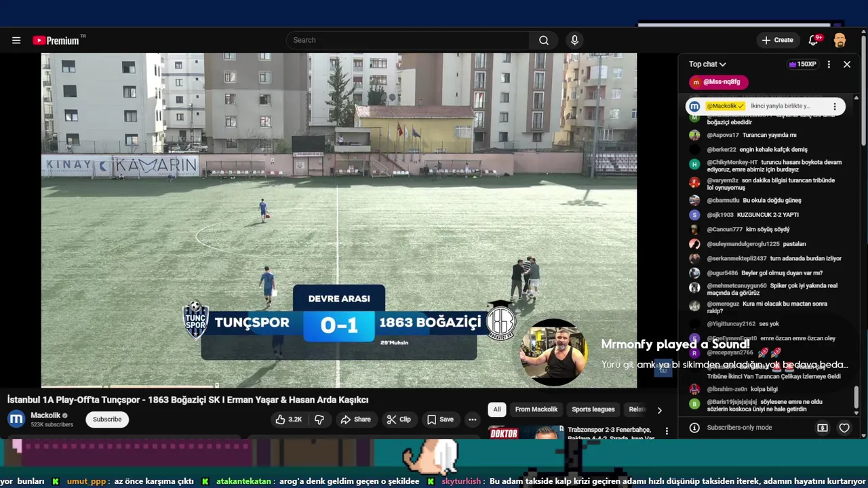Click the video player match feed
Screen dimensions: 868x488
point(339,220)
